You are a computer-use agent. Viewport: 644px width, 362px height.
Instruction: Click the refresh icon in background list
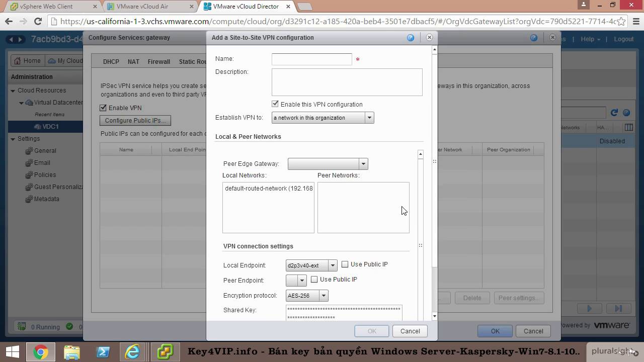click(x=614, y=113)
